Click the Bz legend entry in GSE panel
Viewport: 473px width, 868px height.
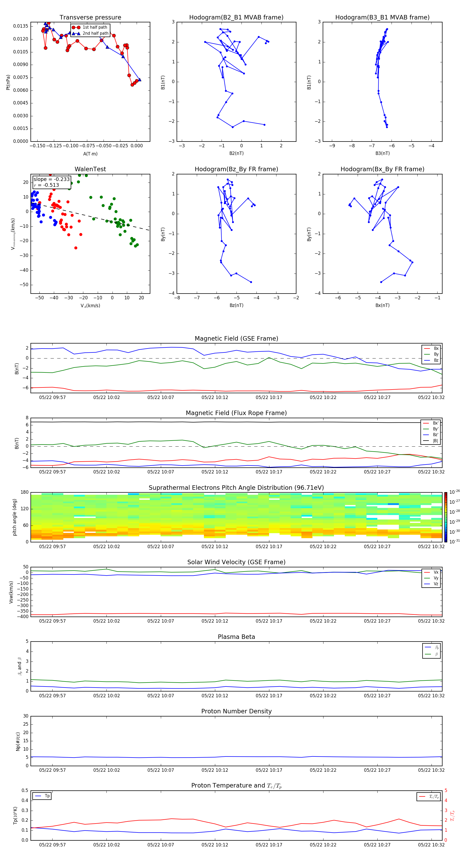431,360
